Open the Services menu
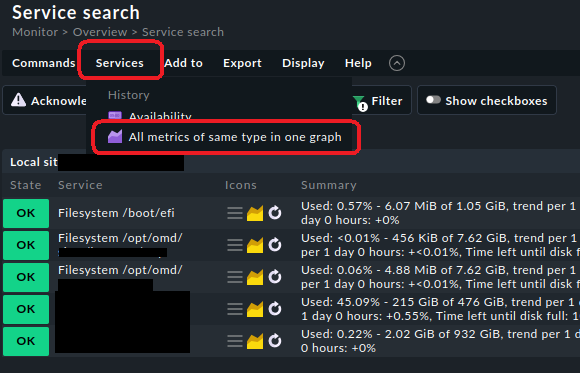Image resolution: width=580 pixels, height=373 pixels. point(119,63)
